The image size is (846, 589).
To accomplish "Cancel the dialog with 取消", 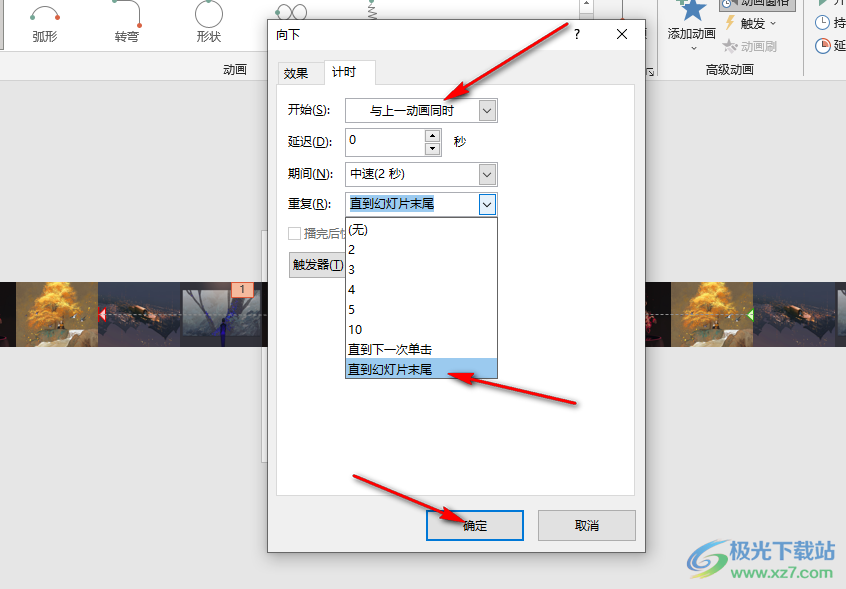I will 586,525.
